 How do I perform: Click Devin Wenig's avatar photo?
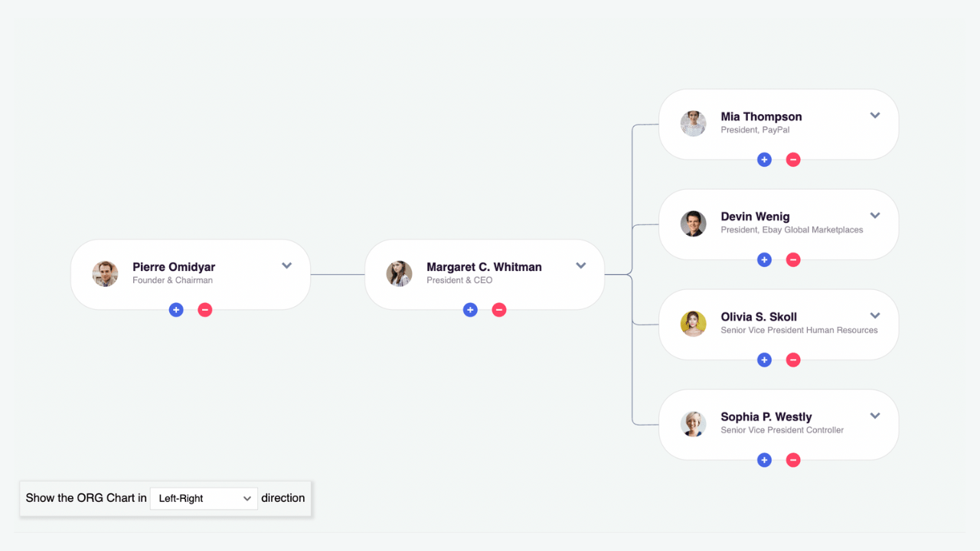[693, 224]
